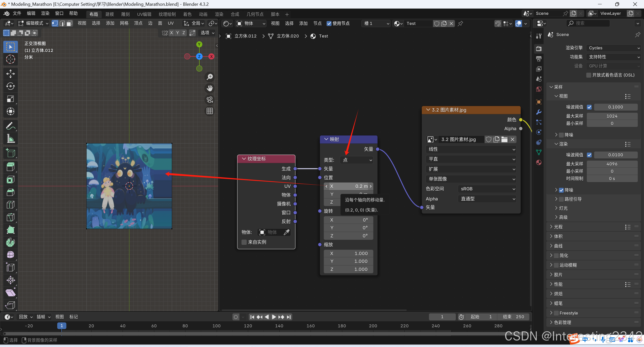The height and width of the screenshot is (347, 644).
Task: Open the 渲染引擎 Cycles dropdown
Action: coord(613,48)
